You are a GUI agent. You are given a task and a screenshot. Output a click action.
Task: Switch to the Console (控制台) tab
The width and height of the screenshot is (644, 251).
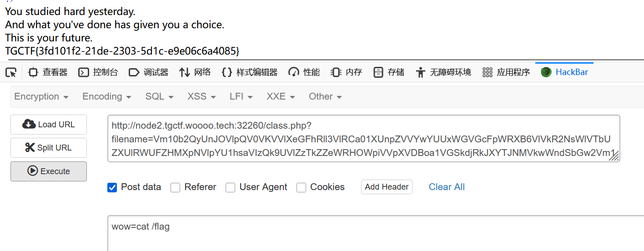98,72
